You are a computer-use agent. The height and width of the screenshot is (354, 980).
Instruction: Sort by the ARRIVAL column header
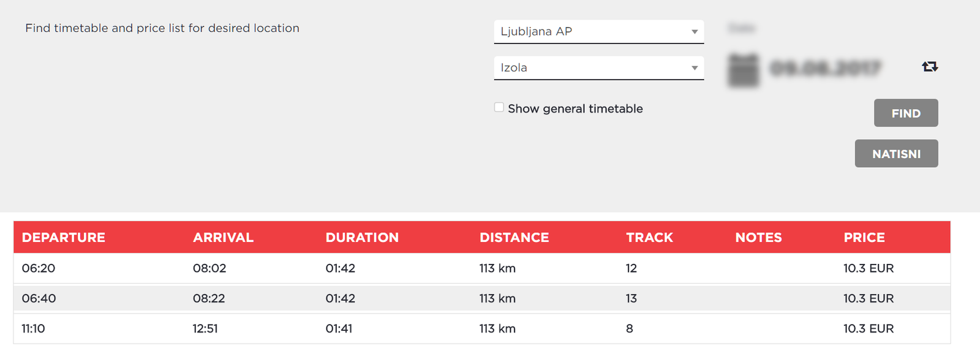click(x=223, y=237)
